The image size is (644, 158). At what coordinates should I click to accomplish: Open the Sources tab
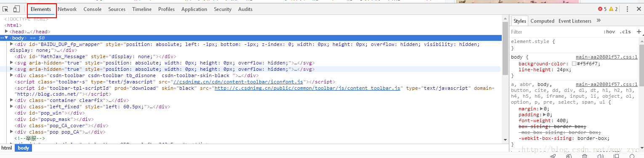[117, 9]
